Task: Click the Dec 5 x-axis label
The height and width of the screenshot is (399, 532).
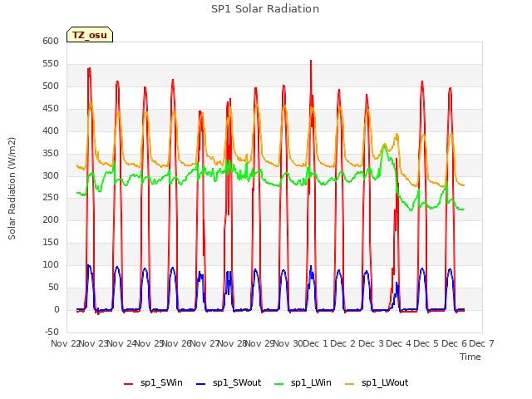Action: coord(426,343)
